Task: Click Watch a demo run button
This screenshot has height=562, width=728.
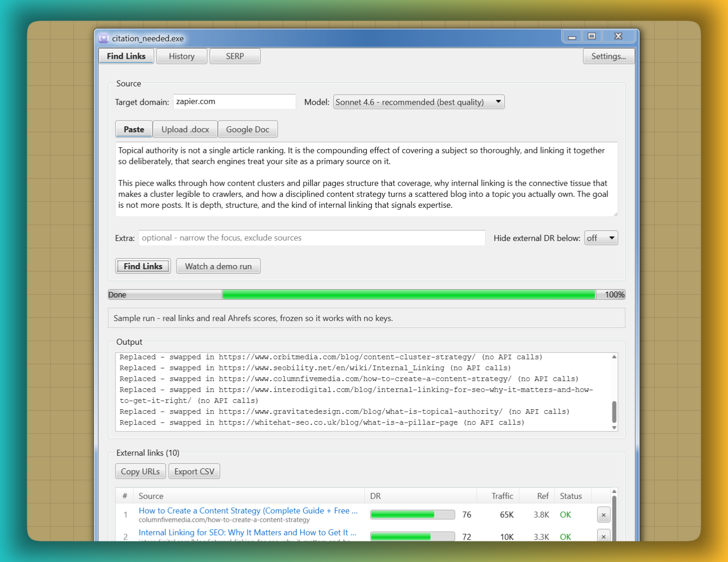Action: (218, 266)
